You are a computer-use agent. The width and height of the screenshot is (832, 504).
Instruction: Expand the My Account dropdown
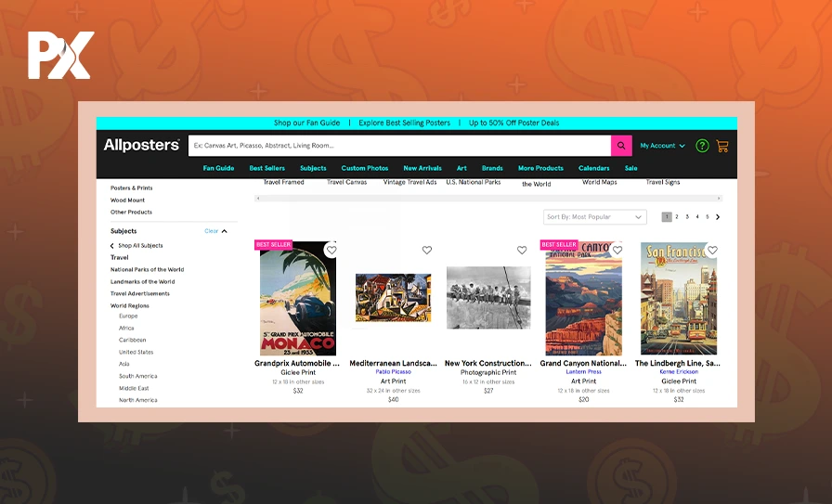pos(662,146)
